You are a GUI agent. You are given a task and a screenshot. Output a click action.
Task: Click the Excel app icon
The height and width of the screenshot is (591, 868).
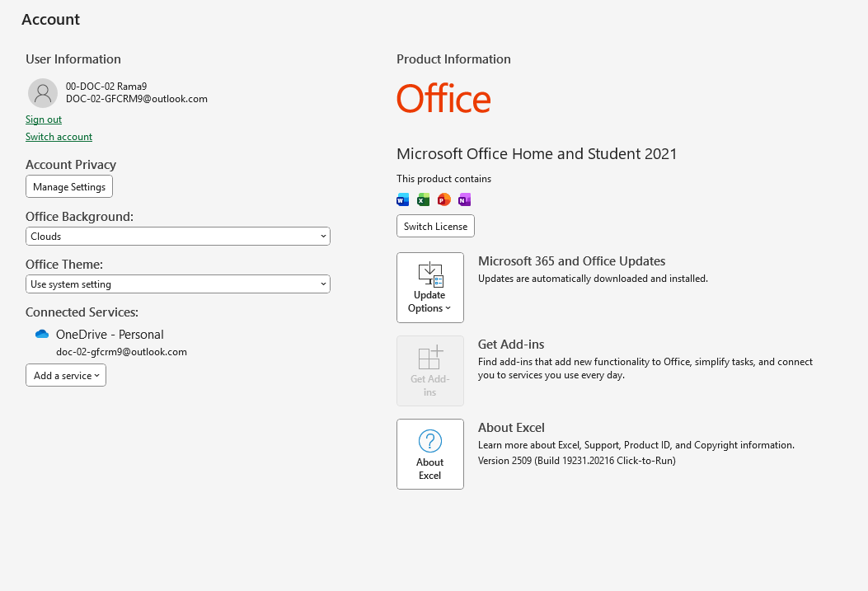pyautogui.click(x=424, y=199)
